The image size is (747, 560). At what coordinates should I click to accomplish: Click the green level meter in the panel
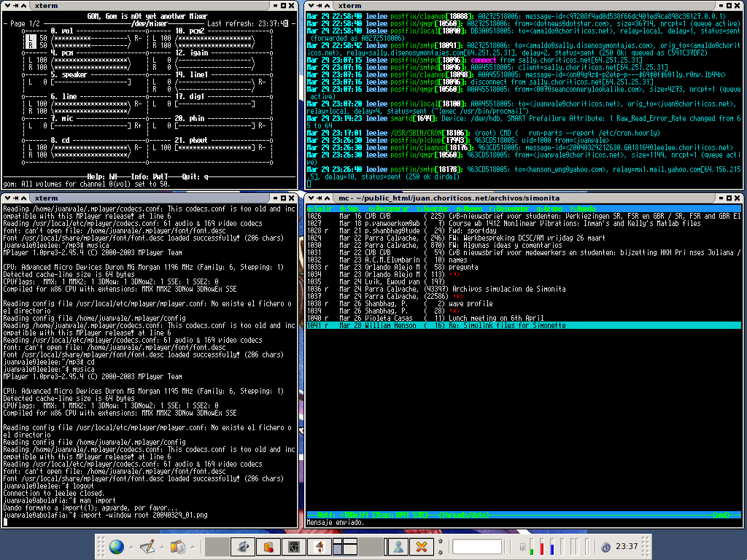coord(532,547)
